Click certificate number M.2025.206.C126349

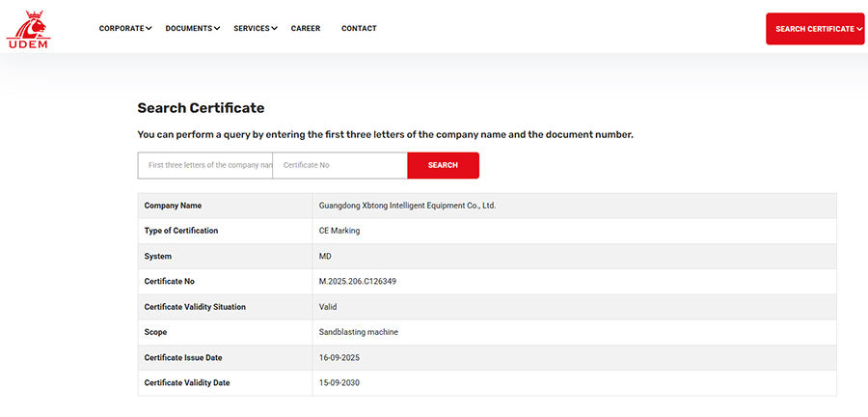coord(358,282)
